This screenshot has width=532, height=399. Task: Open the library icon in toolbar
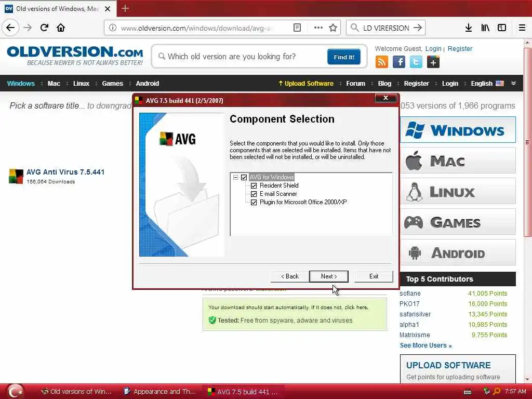pos(485,28)
